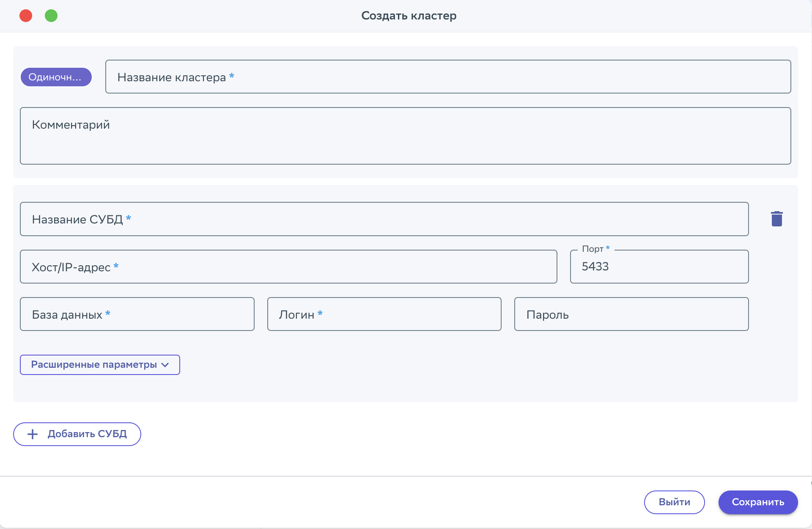Click the trash icon to delete the DBMS entry
Screen dimensions: 812x529
click(x=776, y=219)
